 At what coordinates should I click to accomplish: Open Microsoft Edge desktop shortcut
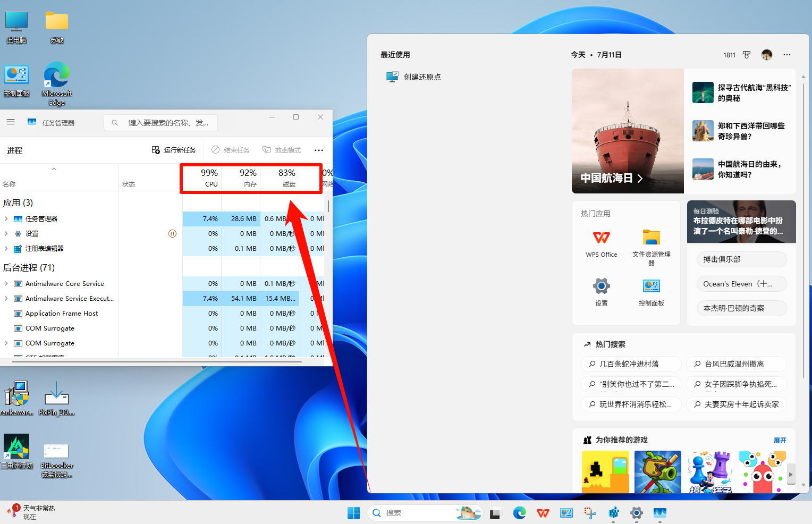point(57,83)
